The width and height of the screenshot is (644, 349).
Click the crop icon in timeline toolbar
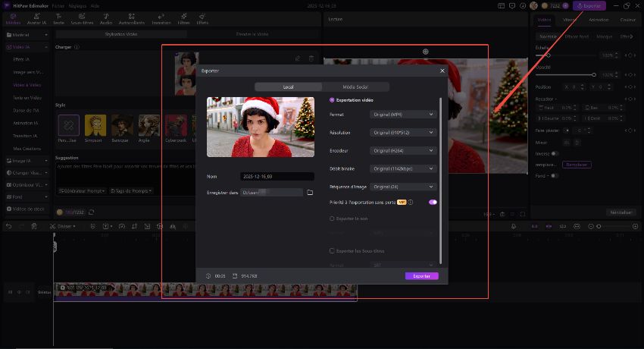(134, 226)
